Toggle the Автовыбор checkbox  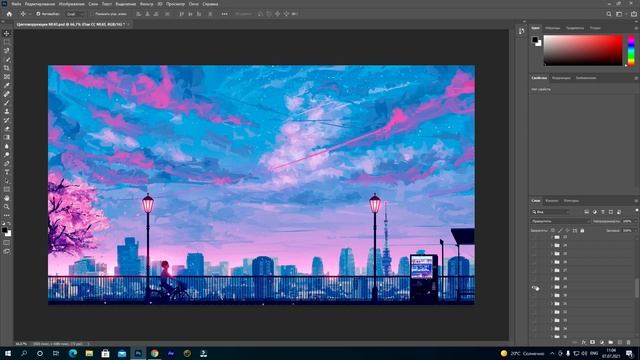[x=38, y=14]
